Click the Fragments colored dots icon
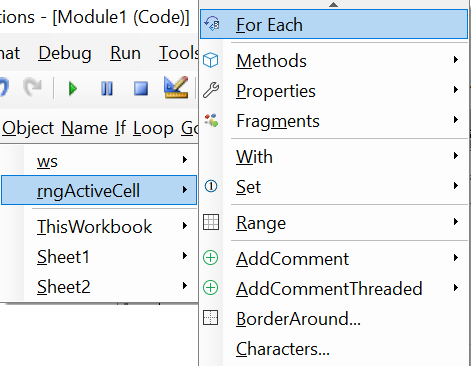Image resolution: width=471 pixels, height=366 pixels. click(x=211, y=120)
